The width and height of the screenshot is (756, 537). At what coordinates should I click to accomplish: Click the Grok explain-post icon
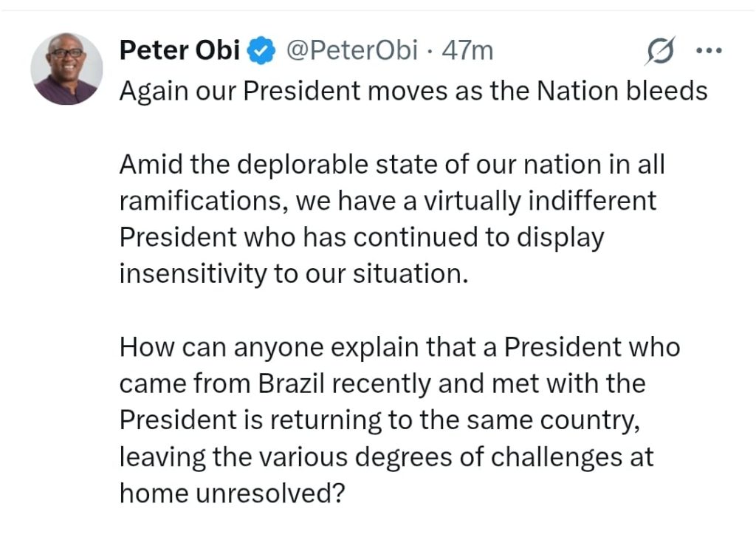[659, 51]
